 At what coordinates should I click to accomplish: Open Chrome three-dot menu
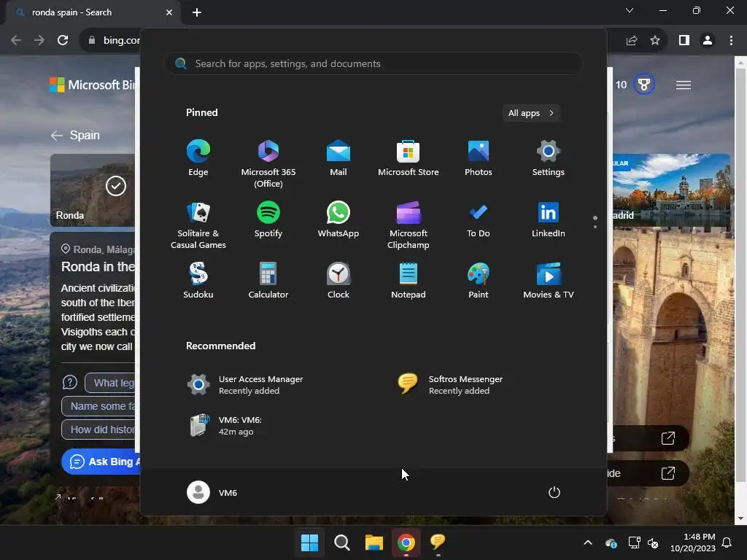coord(731,41)
